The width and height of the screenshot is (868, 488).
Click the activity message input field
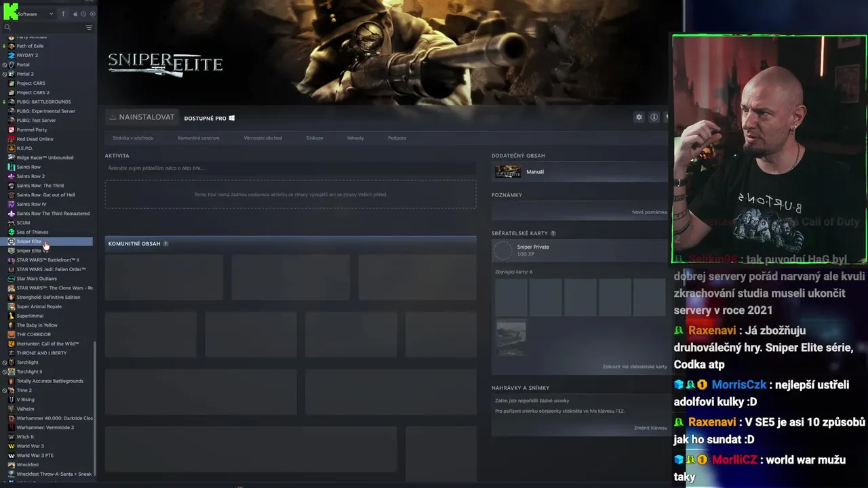[290, 168]
